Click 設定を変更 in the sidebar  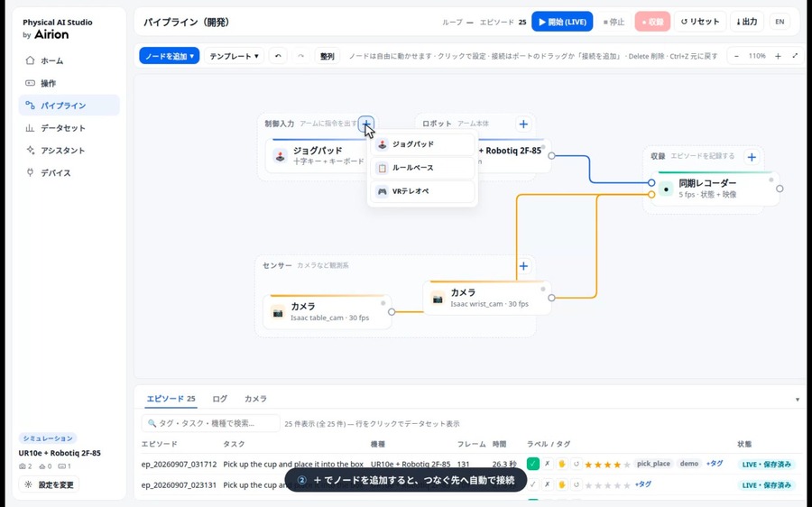(x=50, y=484)
